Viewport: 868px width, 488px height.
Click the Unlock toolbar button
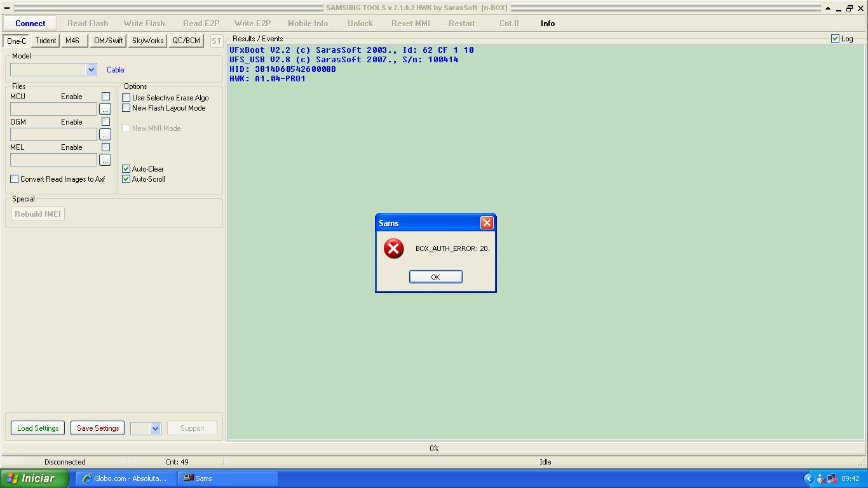(360, 24)
